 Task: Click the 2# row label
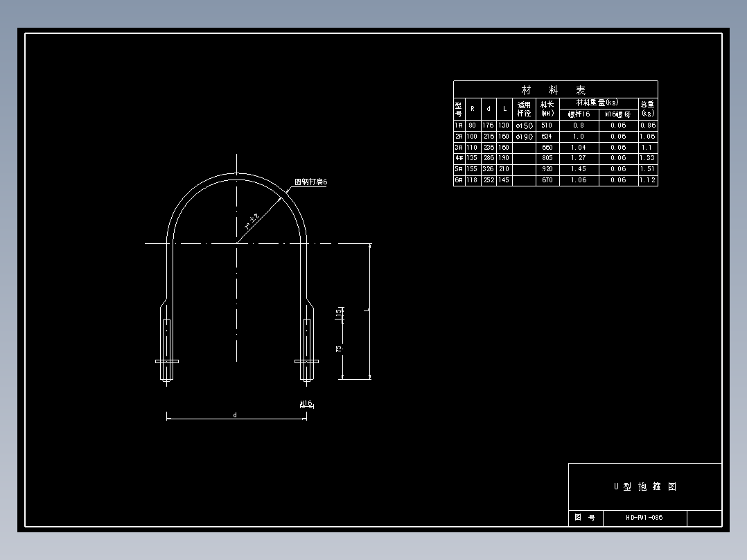point(458,137)
